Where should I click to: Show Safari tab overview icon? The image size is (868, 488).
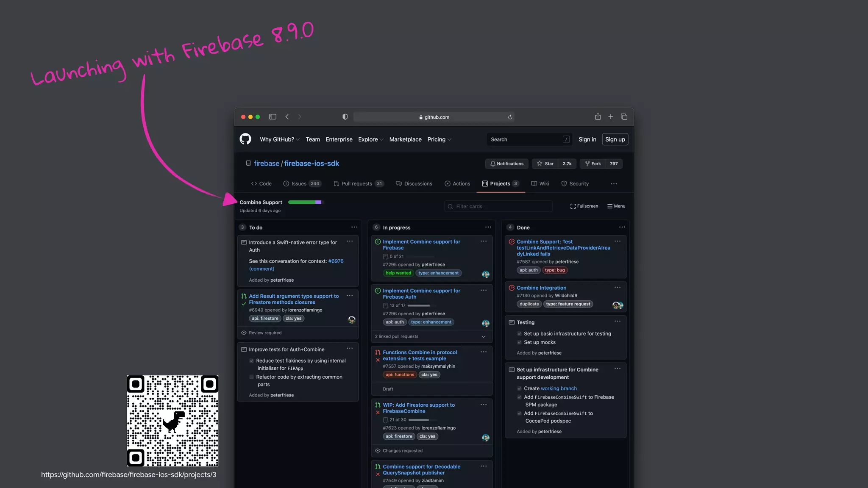point(624,116)
